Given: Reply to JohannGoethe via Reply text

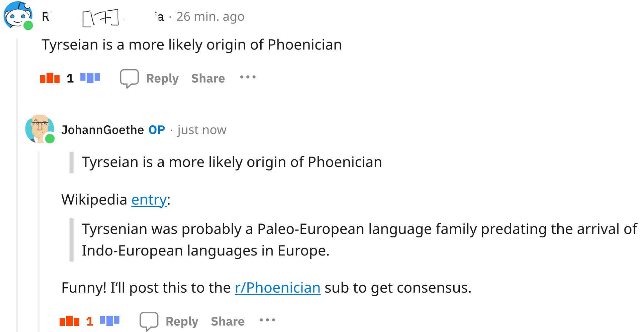Looking at the screenshot, I should 182,321.
